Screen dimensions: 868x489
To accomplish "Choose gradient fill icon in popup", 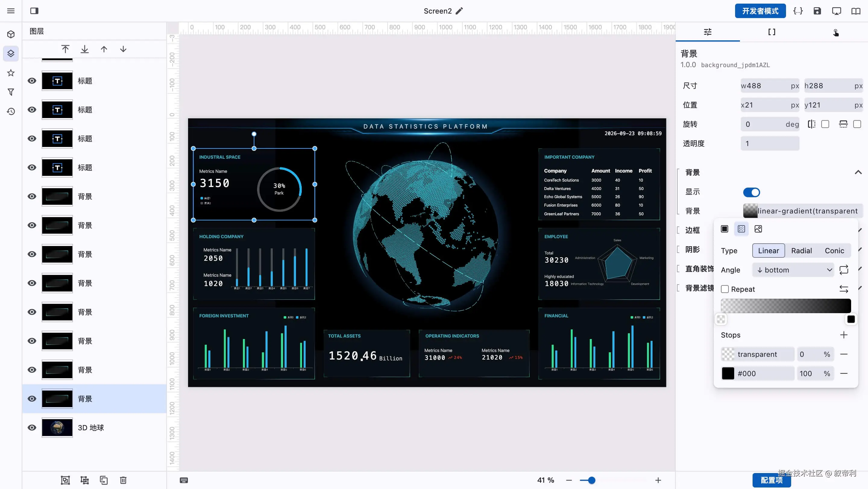I will click(741, 229).
